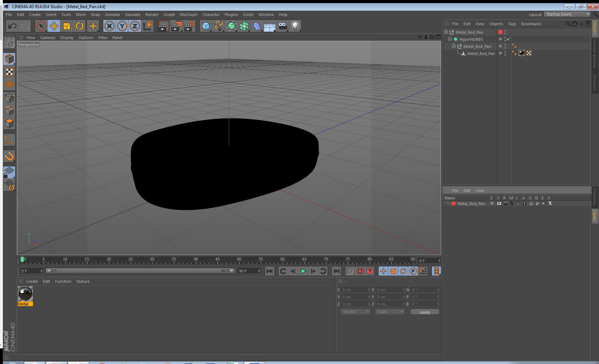
Task: Toggle locked workplane icon
Action: [10, 172]
